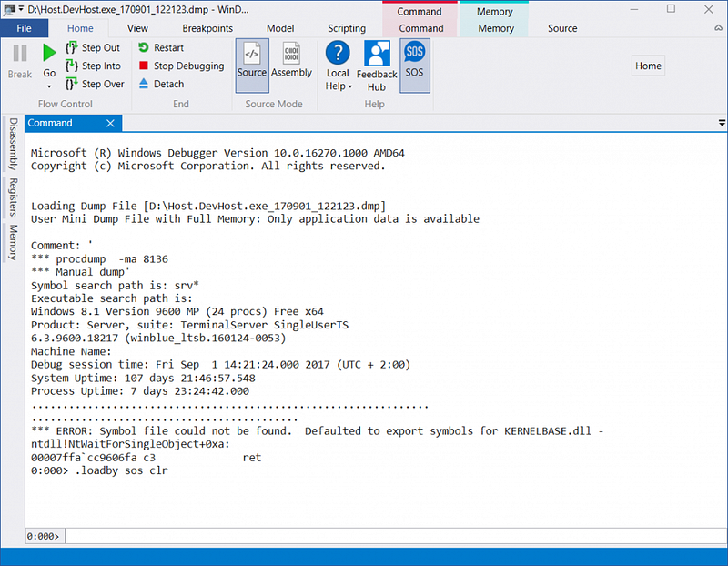Select the Memory ribbon tab

496,28
